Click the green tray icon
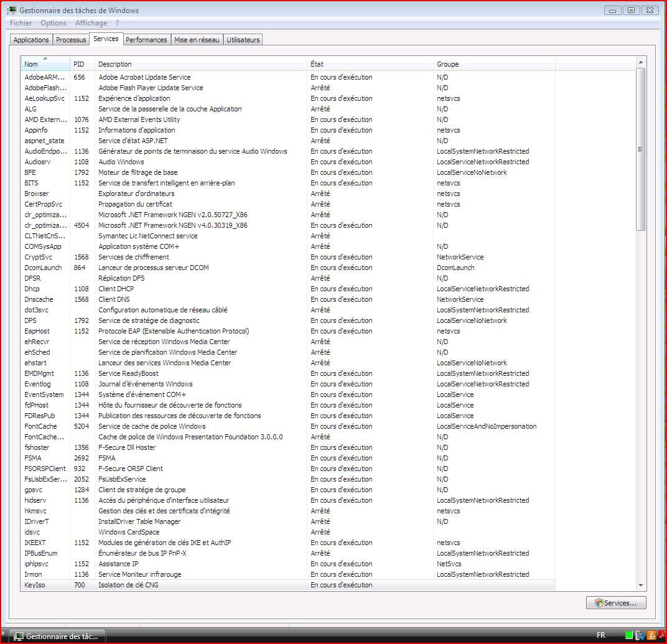Image resolution: width=667 pixels, height=644 pixels. point(629,635)
